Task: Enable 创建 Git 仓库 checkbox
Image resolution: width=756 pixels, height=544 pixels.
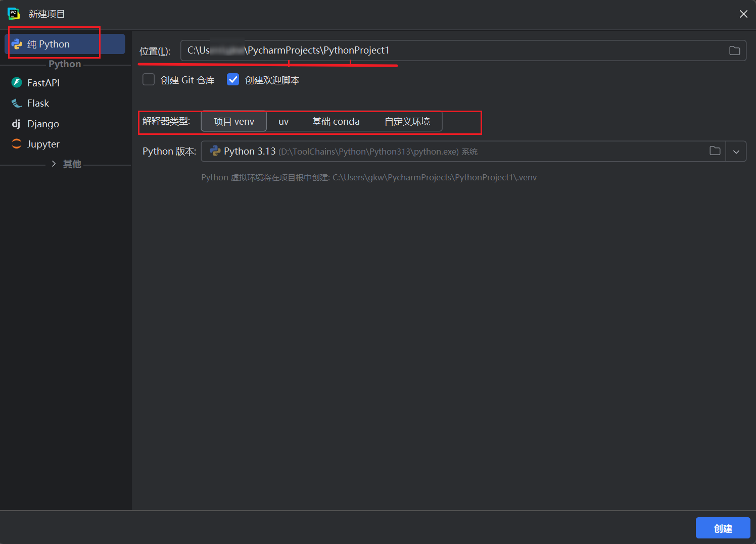Action: pos(149,80)
